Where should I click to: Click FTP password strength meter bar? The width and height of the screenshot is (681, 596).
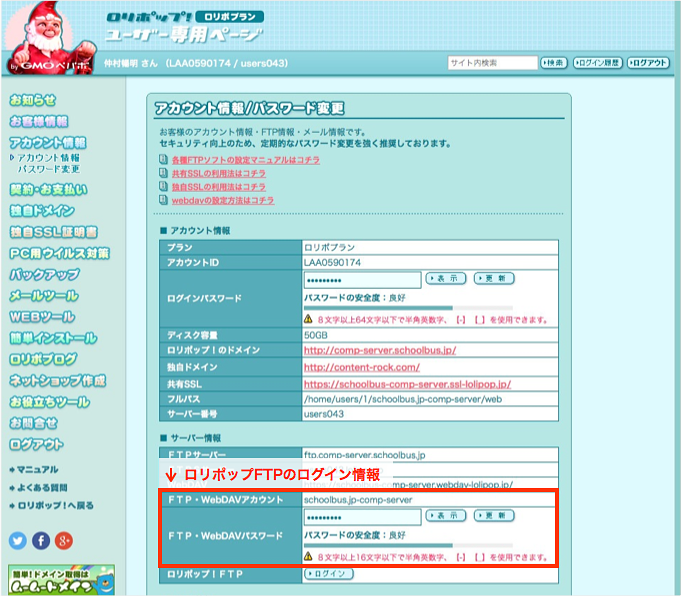[x=408, y=545]
